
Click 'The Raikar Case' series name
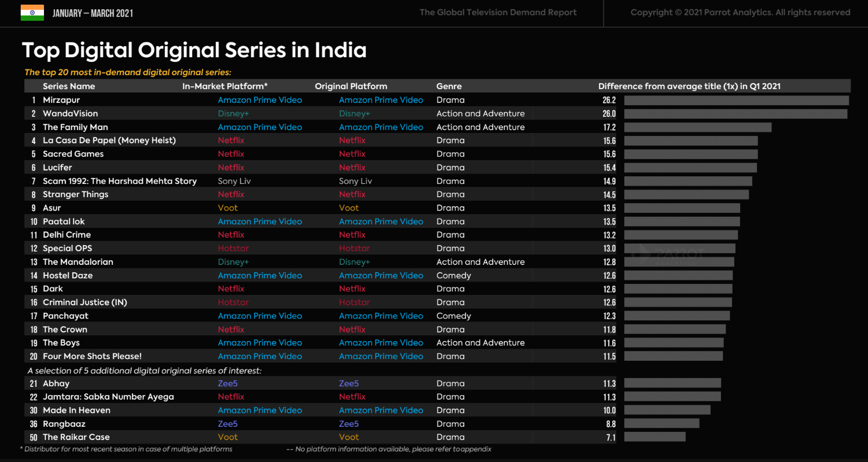[76, 437]
